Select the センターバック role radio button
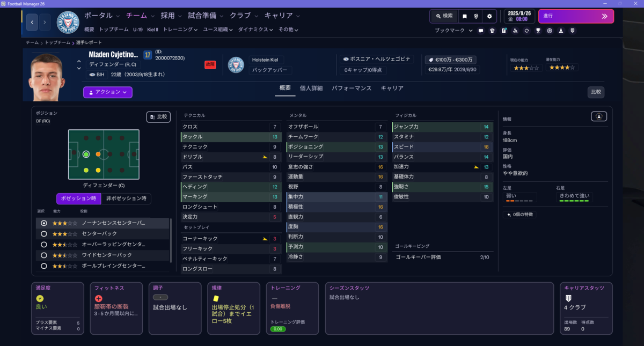 pyautogui.click(x=44, y=234)
